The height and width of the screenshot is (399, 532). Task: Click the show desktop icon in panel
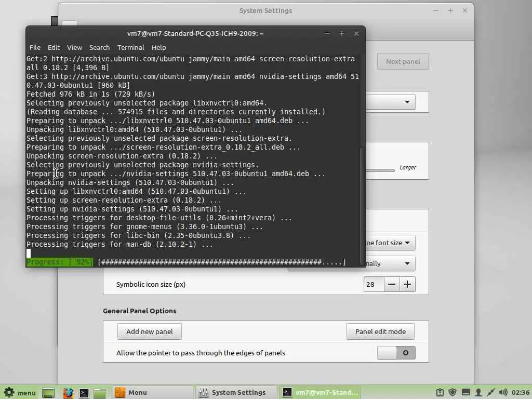coord(48,393)
